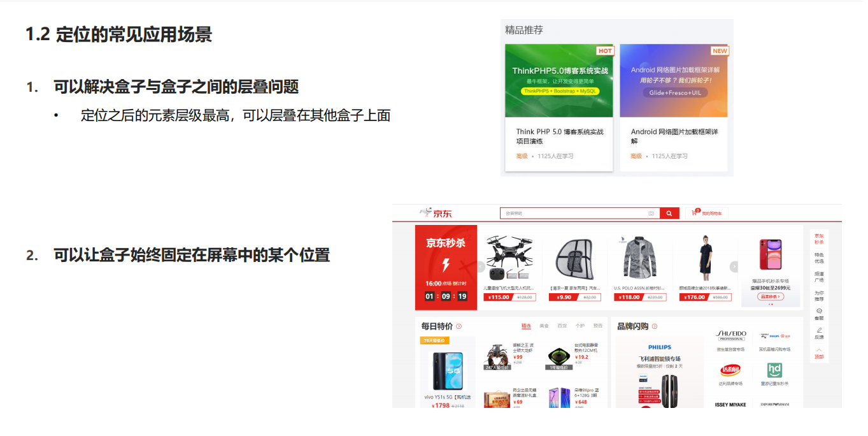Click 频道广场 in the right sidebar
This screenshot has height=436, width=868.
pos(819,277)
